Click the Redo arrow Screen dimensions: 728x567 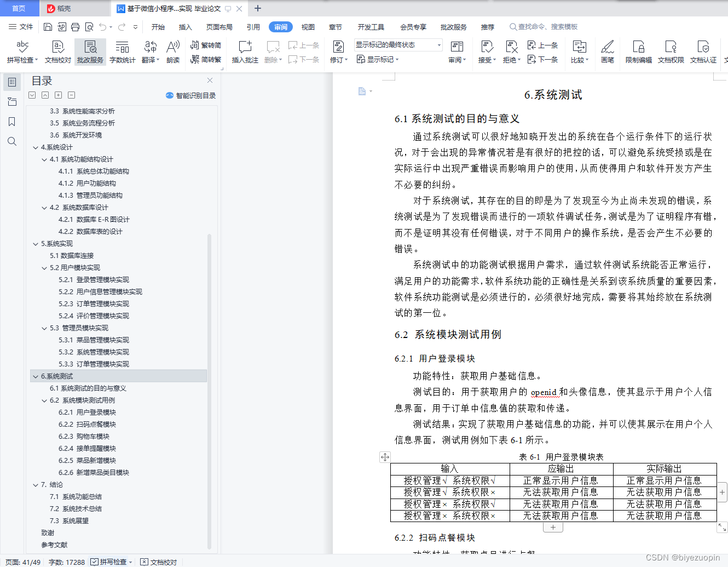pyautogui.click(x=122, y=27)
